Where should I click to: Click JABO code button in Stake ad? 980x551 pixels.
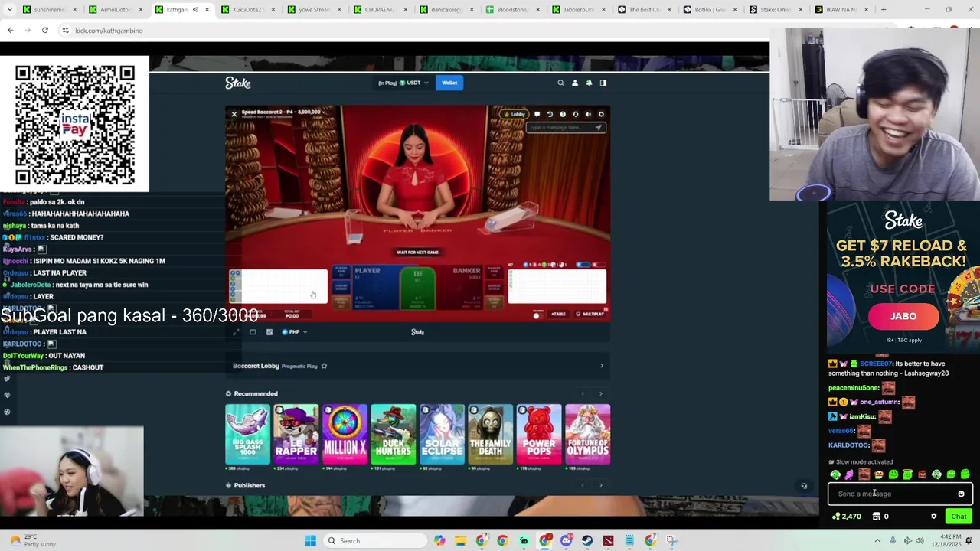[x=903, y=316]
